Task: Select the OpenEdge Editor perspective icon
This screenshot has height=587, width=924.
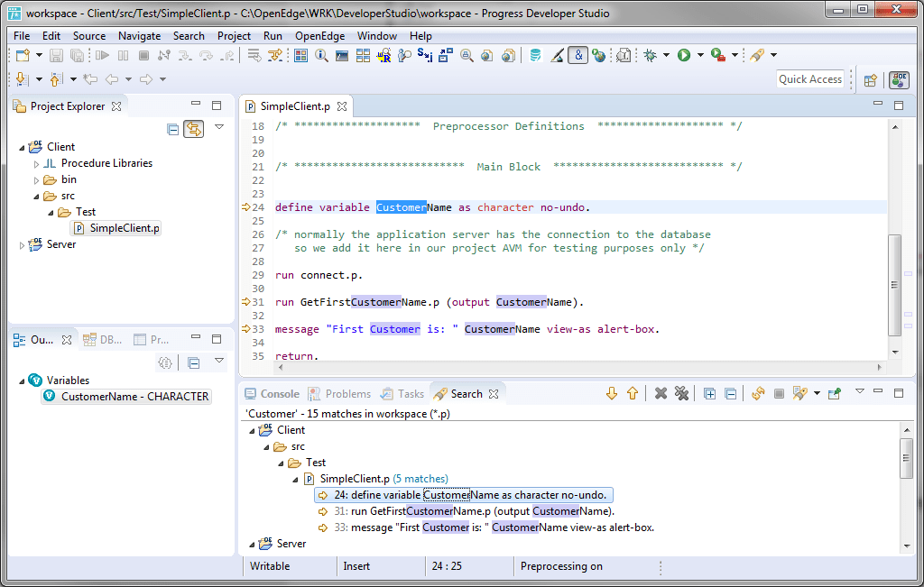Action: coord(900,80)
